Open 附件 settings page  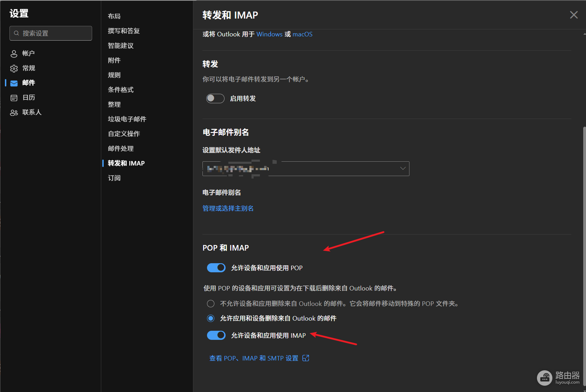coord(114,60)
